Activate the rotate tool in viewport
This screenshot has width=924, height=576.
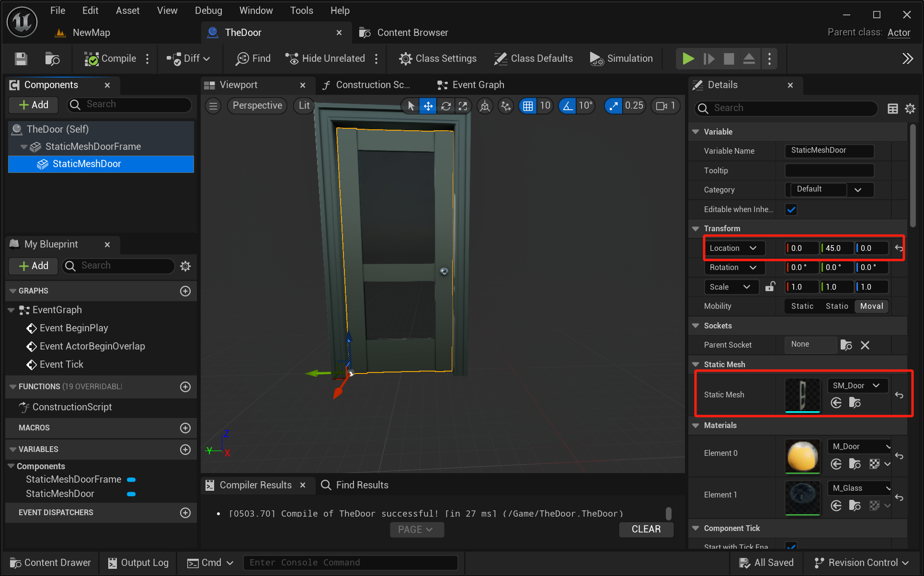pos(445,106)
